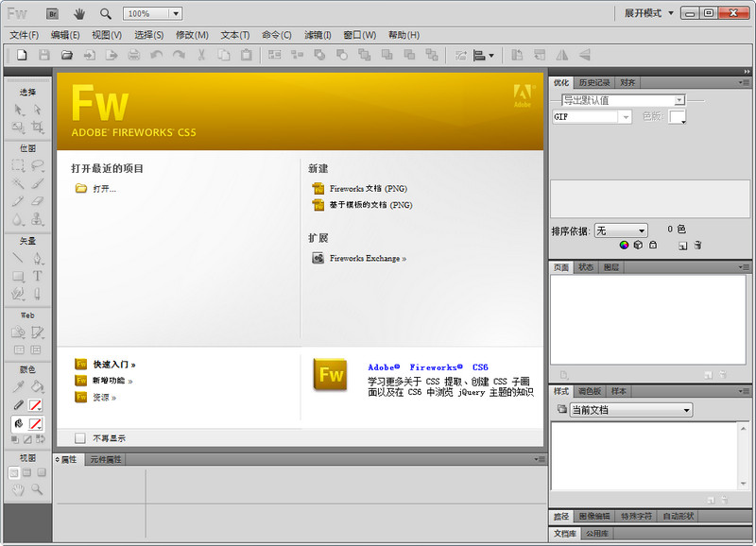Select the Eyedropper tool

pos(16,384)
